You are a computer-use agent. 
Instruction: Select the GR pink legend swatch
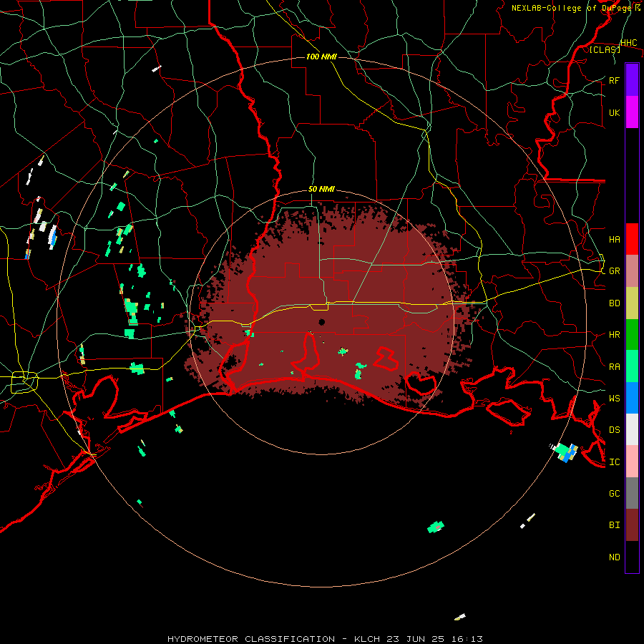tap(632, 270)
